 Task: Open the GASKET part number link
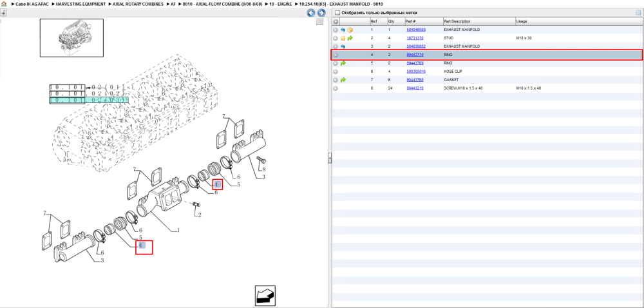coord(415,80)
